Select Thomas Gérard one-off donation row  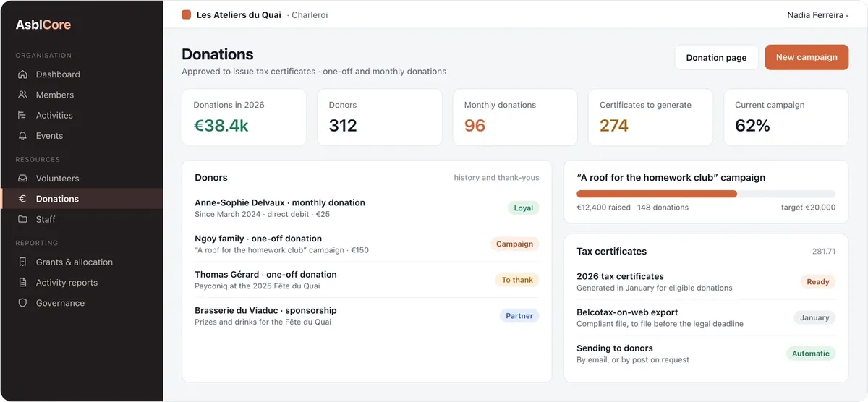tap(367, 280)
